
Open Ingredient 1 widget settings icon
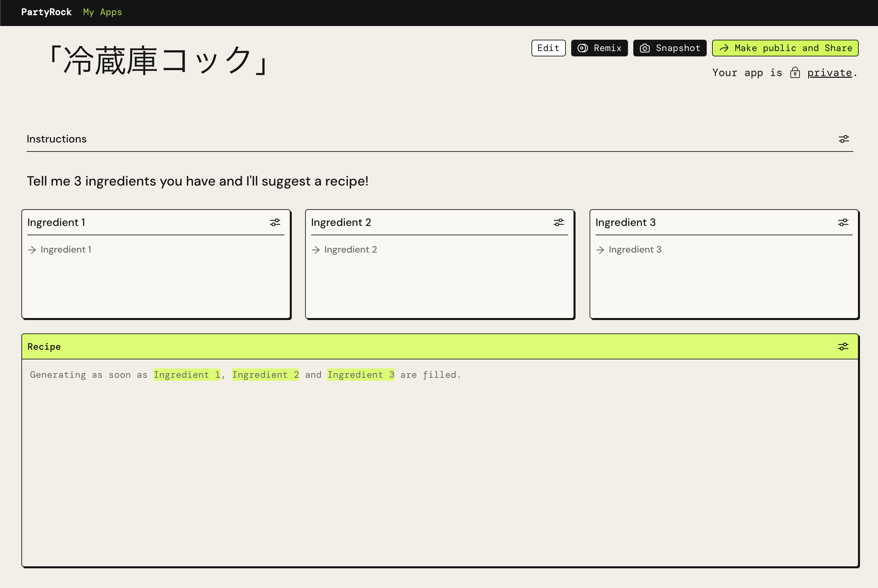click(x=275, y=222)
